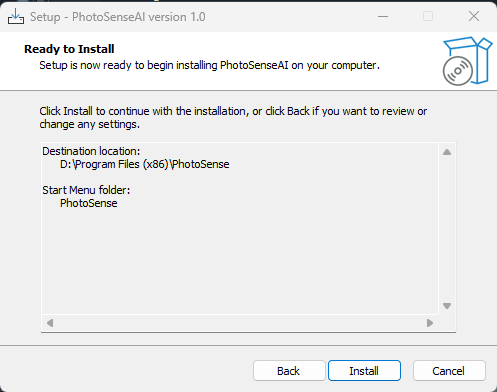
Task: Cancel the PhotoSenseAI setup
Action: 449,371
